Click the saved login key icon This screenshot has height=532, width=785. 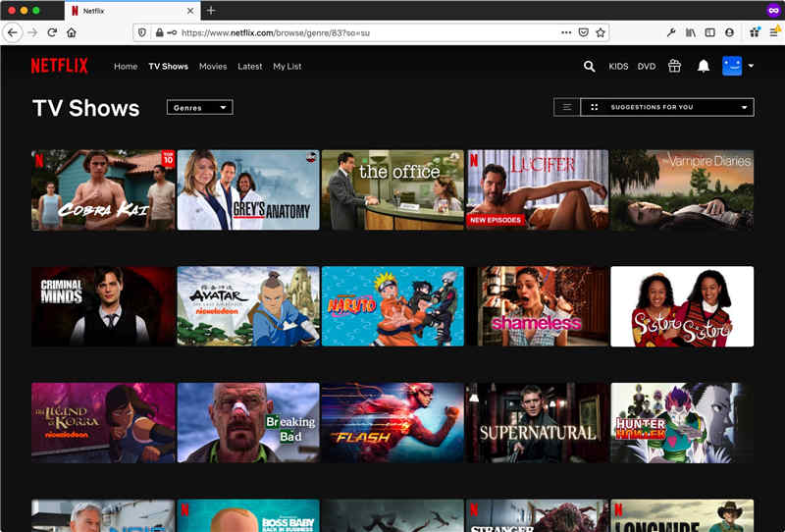(172, 32)
